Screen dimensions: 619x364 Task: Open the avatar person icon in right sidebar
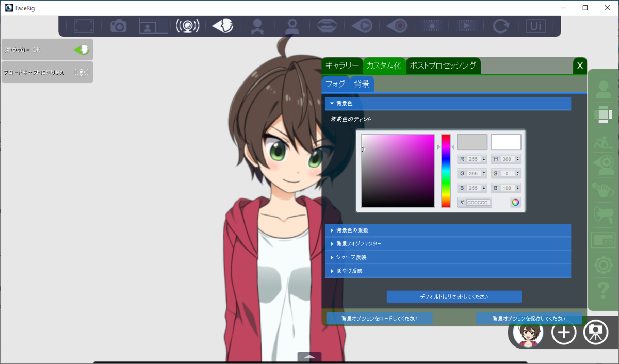603,90
